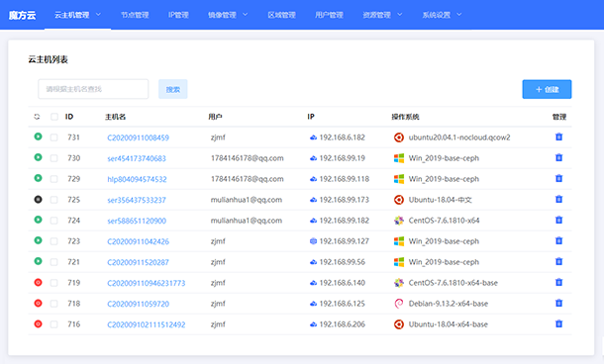The height and width of the screenshot is (364, 604).
Task: Delete host 718 with trash icon
Action: [x=558, y=304]
